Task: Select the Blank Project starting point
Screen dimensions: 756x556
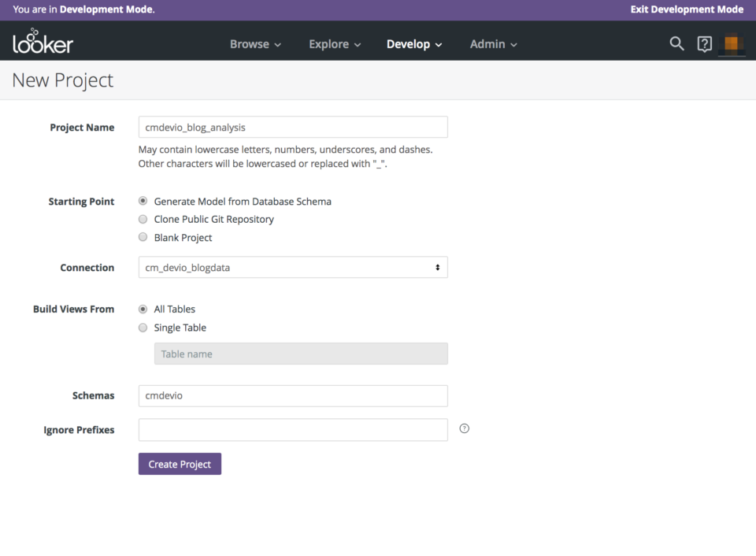Action: (x=143, y=237)
